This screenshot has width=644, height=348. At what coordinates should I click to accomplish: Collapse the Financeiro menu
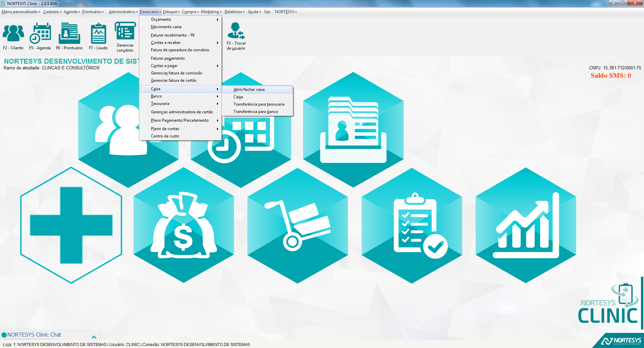tap(150, 12)
